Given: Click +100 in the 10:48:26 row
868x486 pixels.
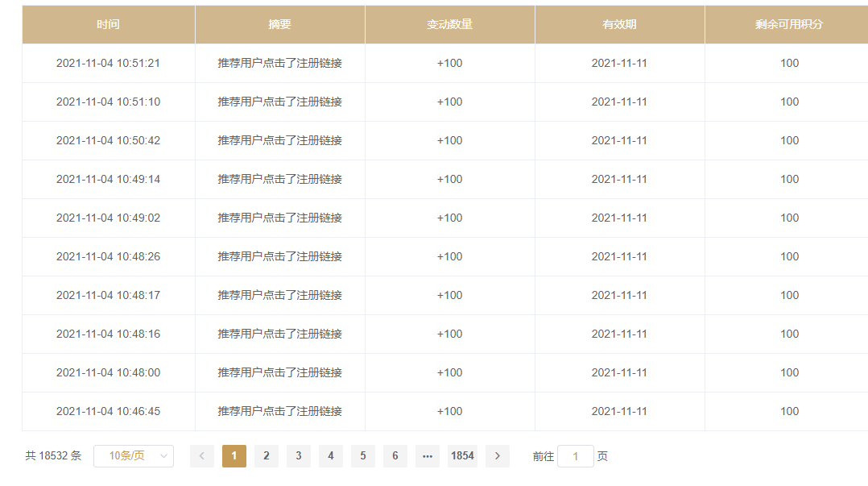Looking at the screenshot, I should click(449, 256).
